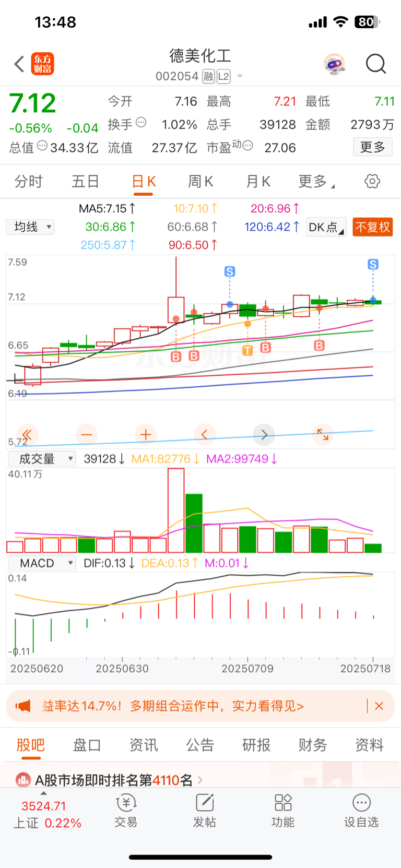Tap info icon next to 市盈动
This screenshot has height=868, width=401.
pyautogui.click(x=248, y=146)
